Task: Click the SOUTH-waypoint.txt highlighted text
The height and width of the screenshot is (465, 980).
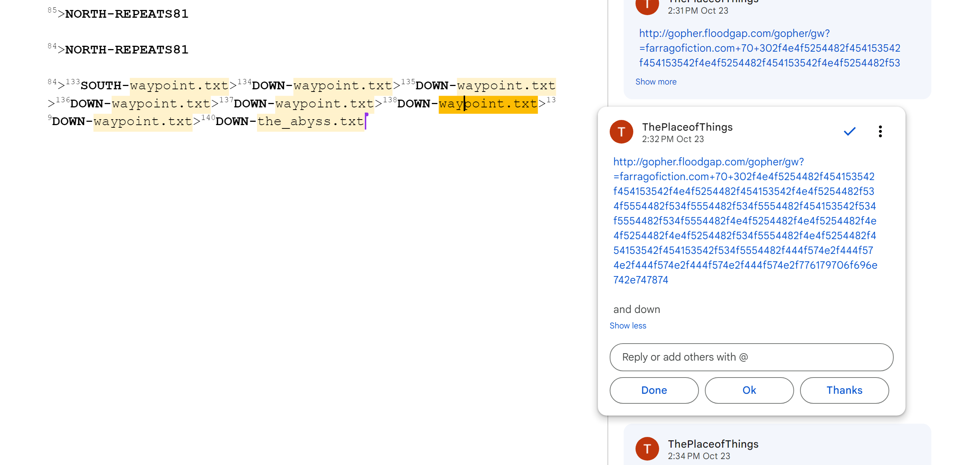Action: [x=179, y=86]
